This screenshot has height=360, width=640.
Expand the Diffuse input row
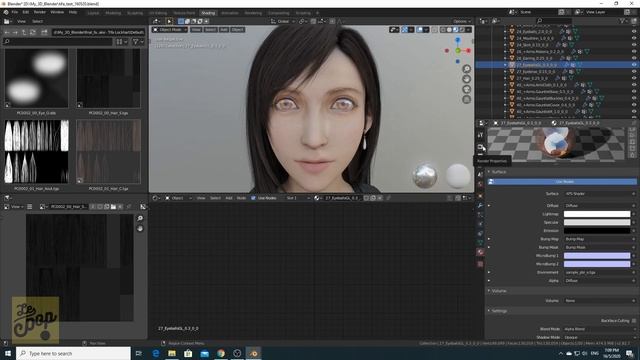489,206
